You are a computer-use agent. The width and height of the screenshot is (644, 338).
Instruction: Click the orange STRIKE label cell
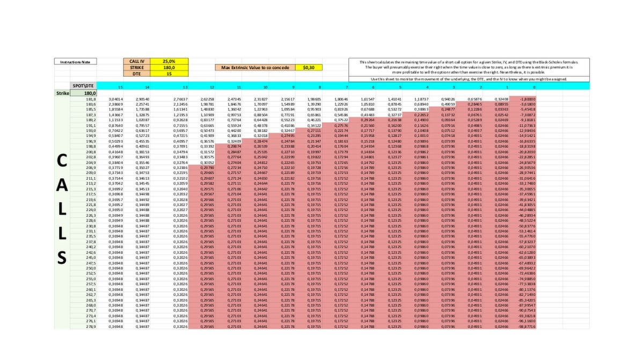point(137,68)
